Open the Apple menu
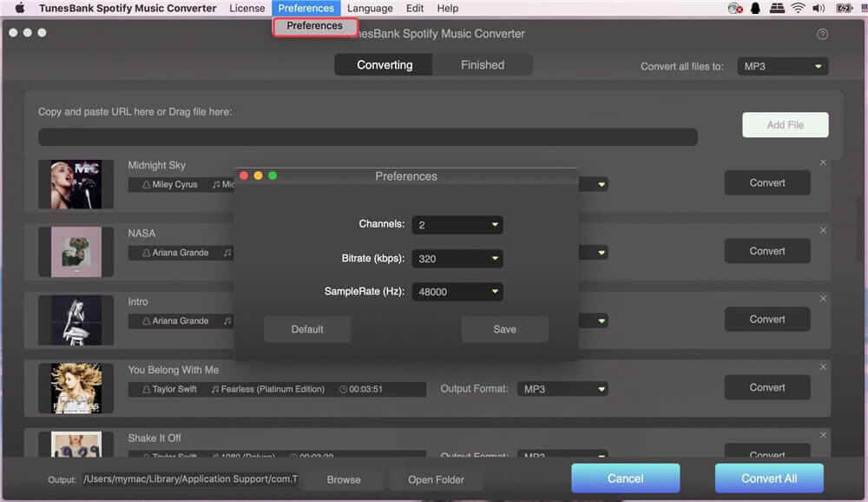The image size is (868, 502). 19,9
